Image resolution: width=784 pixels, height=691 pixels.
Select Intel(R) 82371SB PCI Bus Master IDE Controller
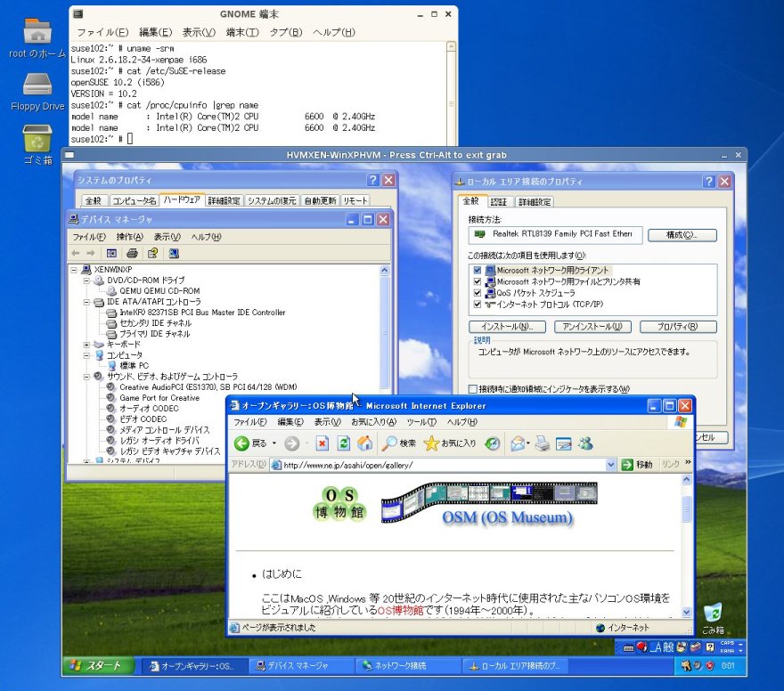(202, 313)
